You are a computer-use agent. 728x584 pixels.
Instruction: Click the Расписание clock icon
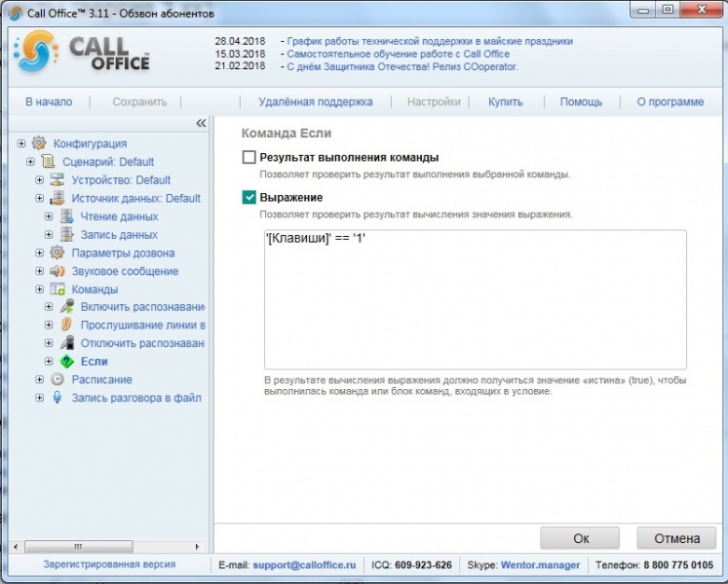(57, 379)
